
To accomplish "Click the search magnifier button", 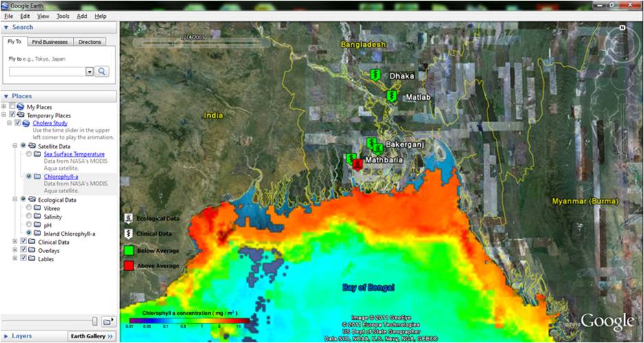I will [x=102, y=71].
